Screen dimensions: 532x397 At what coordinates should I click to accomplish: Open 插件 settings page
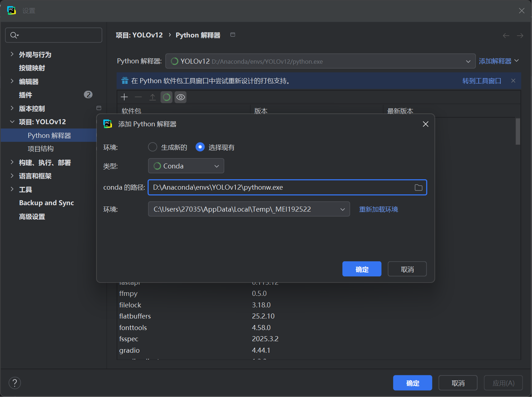26,95
